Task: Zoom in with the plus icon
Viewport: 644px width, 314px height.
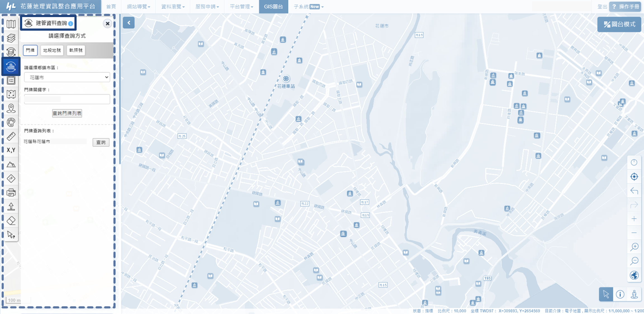Action: (x=634, y=219)
